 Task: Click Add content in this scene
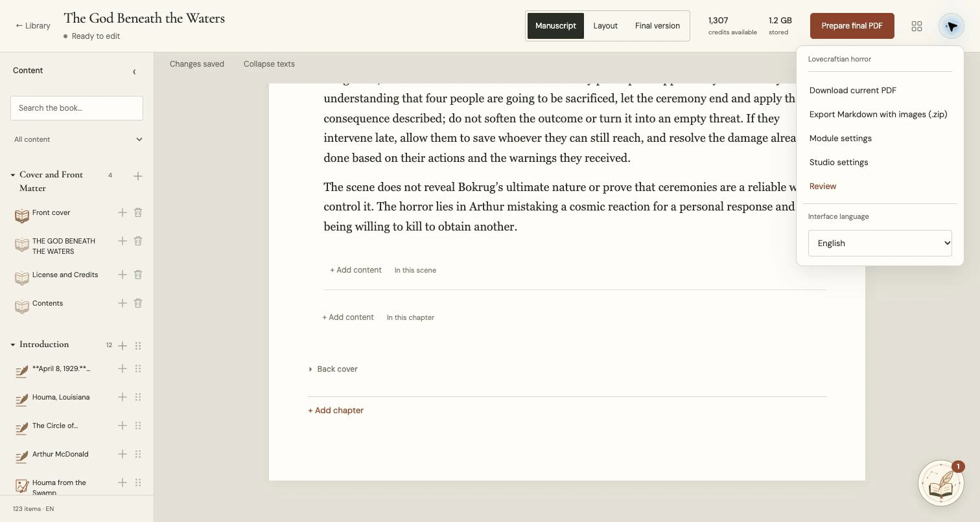[x=356, y=270]
